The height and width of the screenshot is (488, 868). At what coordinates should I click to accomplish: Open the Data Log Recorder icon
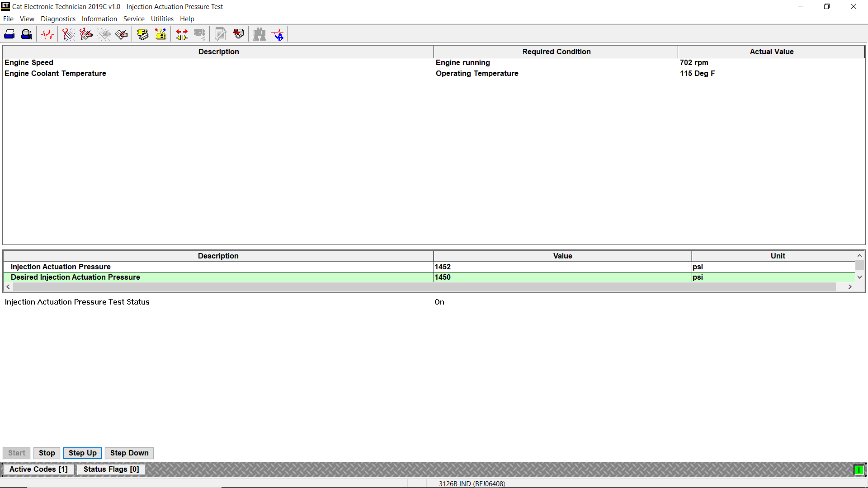(238, 34)
